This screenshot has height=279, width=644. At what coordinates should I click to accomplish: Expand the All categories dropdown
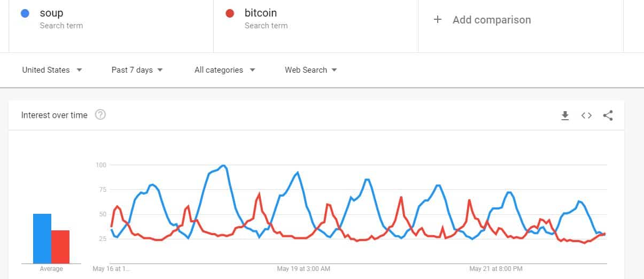coord(224,70)
